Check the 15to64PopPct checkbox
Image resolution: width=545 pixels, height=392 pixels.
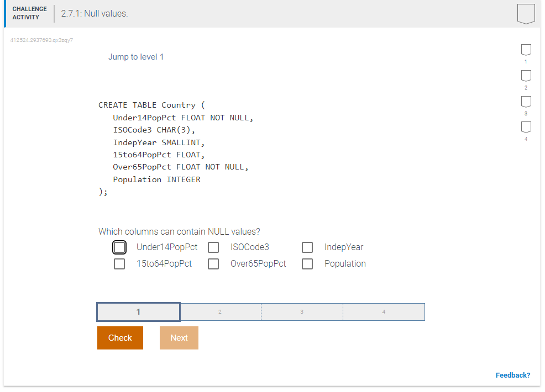pos(119,263)
